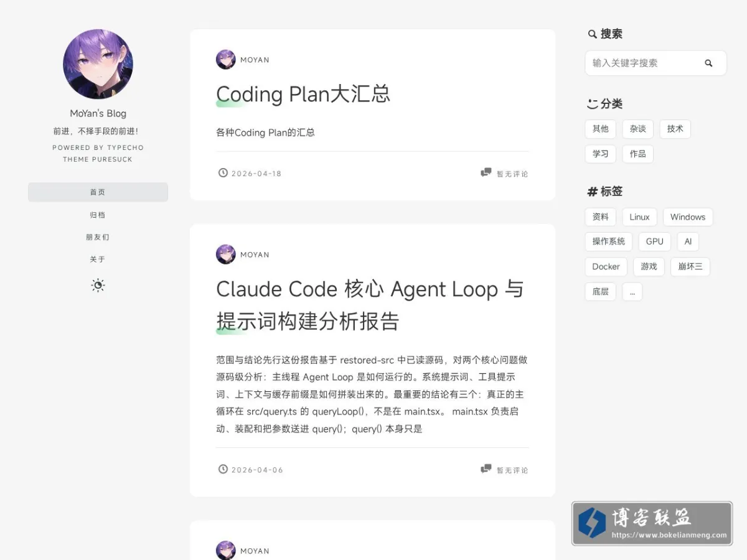Select the 资料 tag
This screenshot has height=560, width=747.
(x=601, y=217)
